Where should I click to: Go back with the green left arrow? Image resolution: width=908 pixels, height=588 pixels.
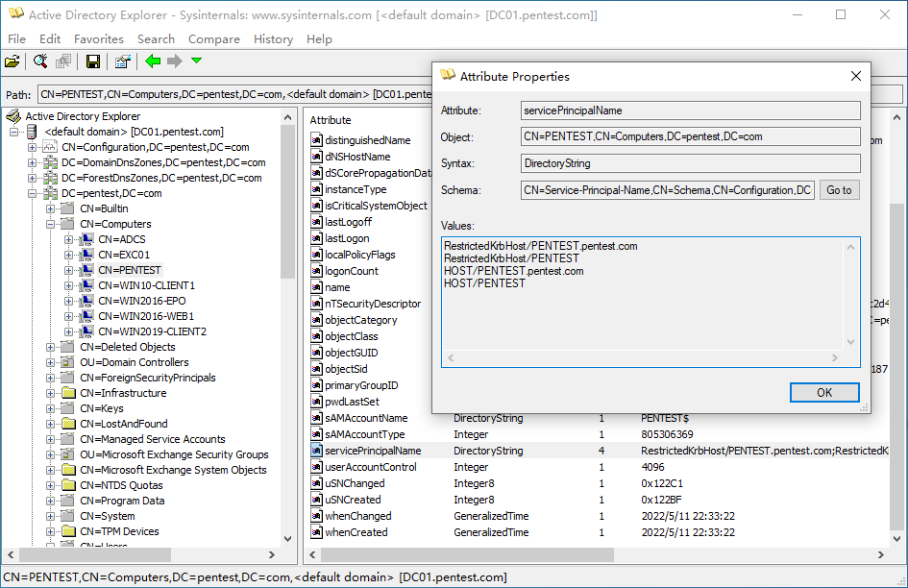coord(153,61)
